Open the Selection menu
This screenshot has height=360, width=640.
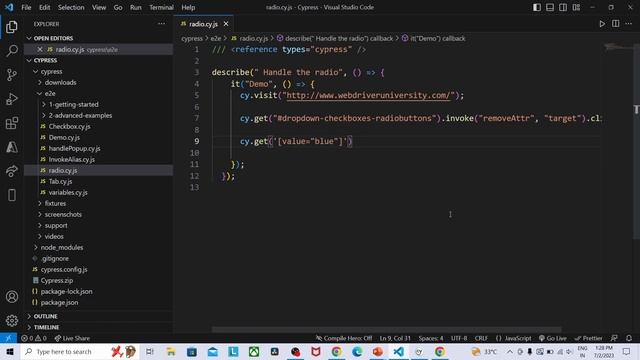tap(71, 7)
